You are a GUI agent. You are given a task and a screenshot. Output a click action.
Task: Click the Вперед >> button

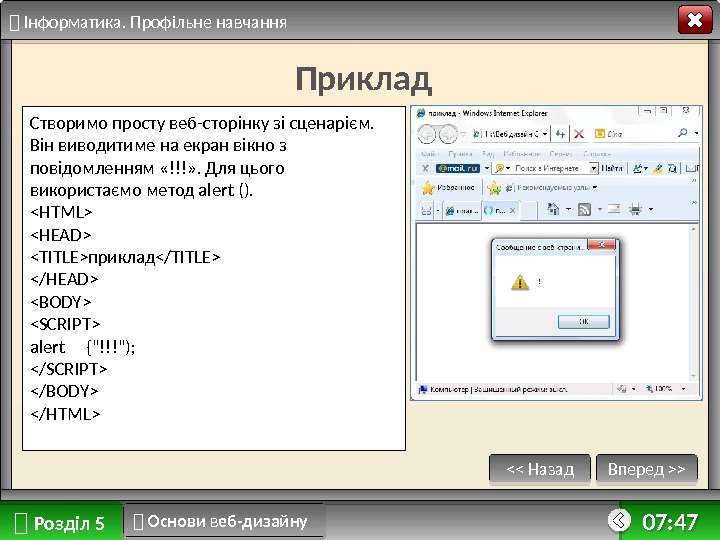[x=647, y=469]
